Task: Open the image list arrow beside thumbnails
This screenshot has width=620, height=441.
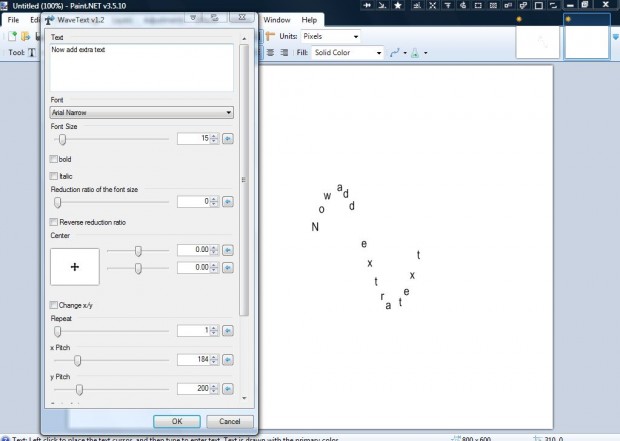Action: click(x=616, y=37)
